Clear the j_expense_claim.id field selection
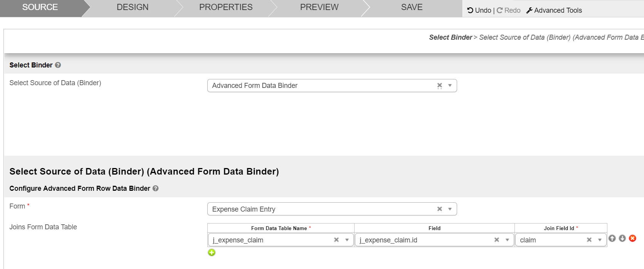This screenshot has width=644, height=269. point(496,240)
